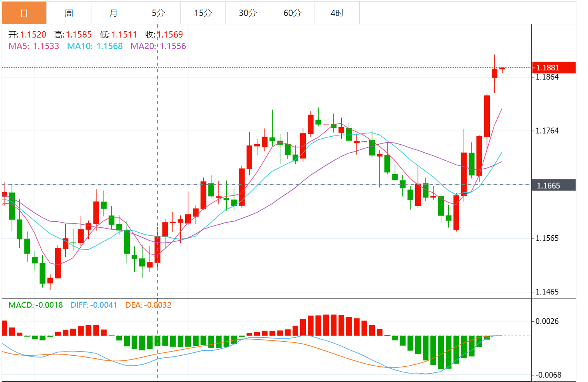The image size is (588, 382).
Task: Click the MA5 1.1533 indicator label
Action: (x=34, y=46)
